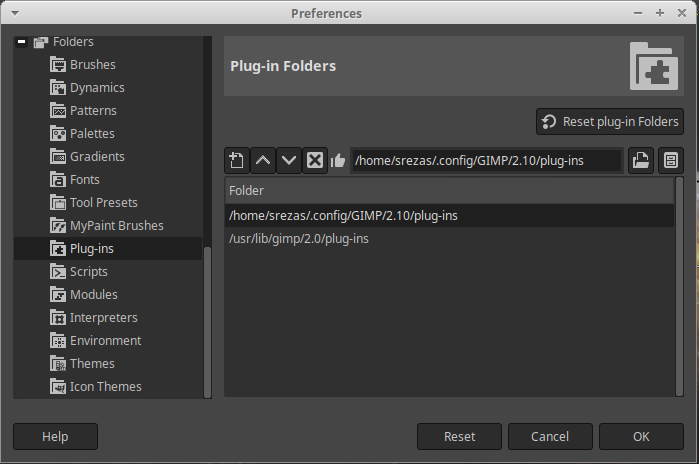Select Environment in the Folders tree
Viewport: 699px width, 464px height.
click(106, 341)
